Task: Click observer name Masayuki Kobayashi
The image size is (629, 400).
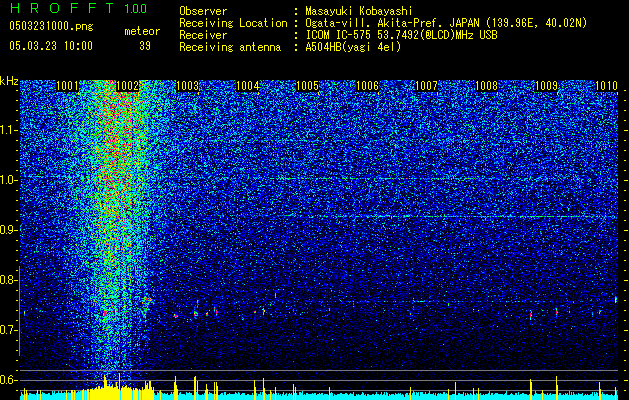Action: coord(359,11)
